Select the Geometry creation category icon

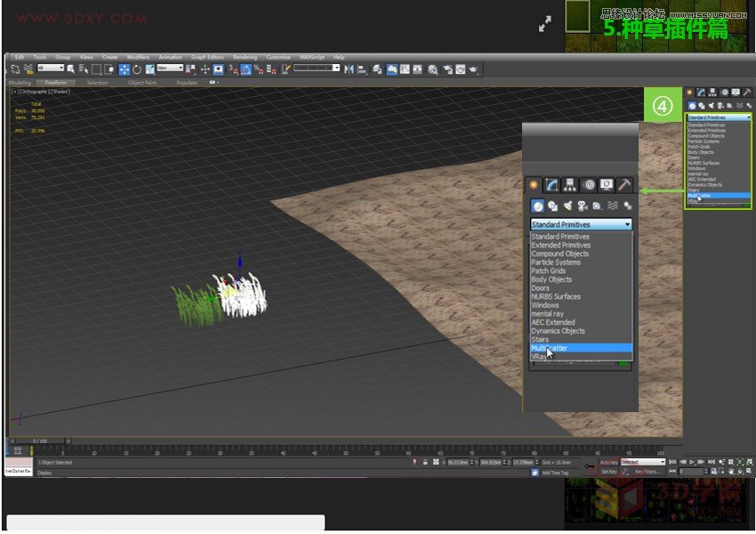point(536,205)
